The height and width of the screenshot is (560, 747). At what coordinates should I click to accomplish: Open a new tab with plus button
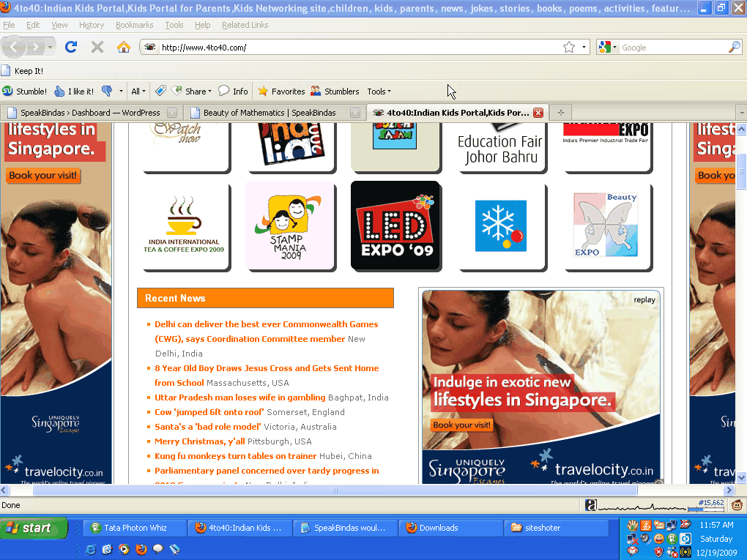(561, 113)
